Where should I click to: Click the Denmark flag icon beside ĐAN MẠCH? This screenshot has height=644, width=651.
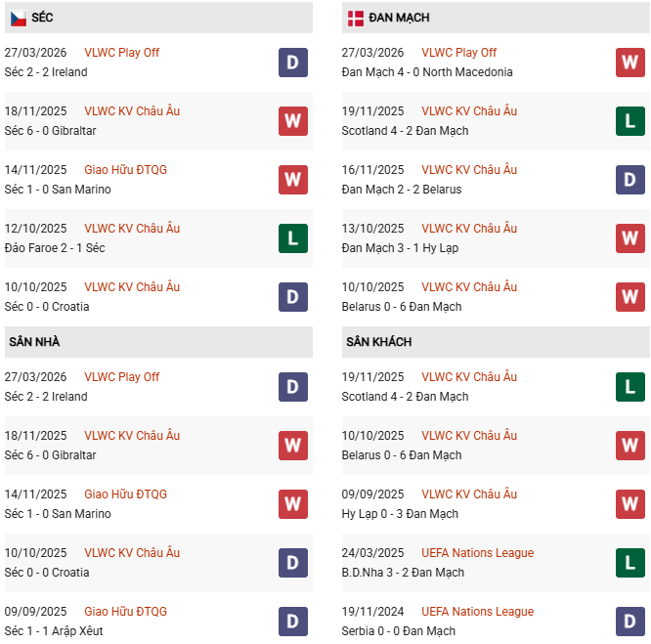[355, 18]
